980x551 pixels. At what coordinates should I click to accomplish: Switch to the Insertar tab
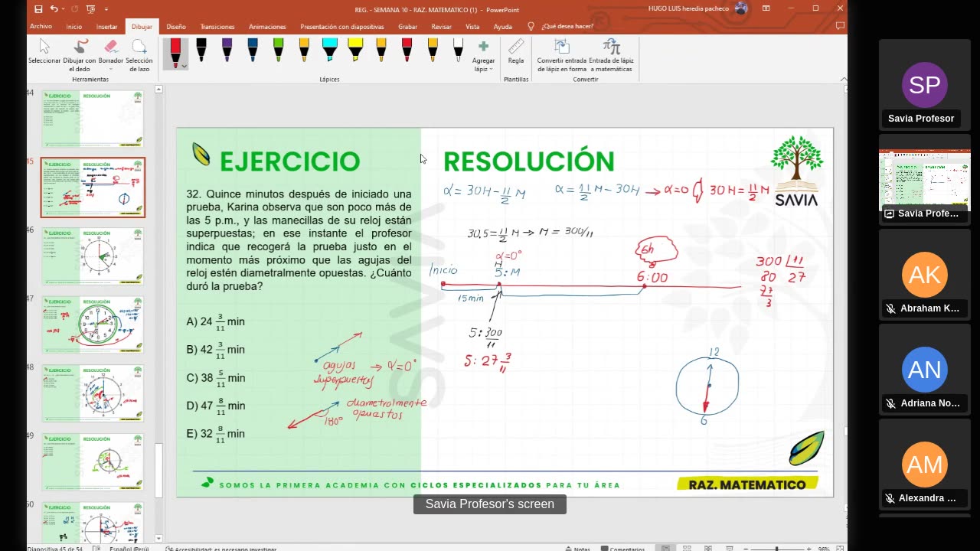point(106,26)
